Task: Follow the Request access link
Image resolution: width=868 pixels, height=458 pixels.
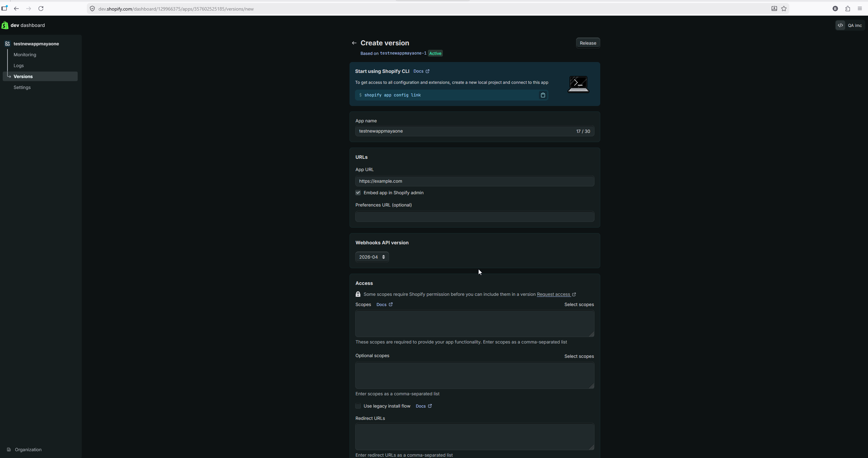Action: pos(556,294)
